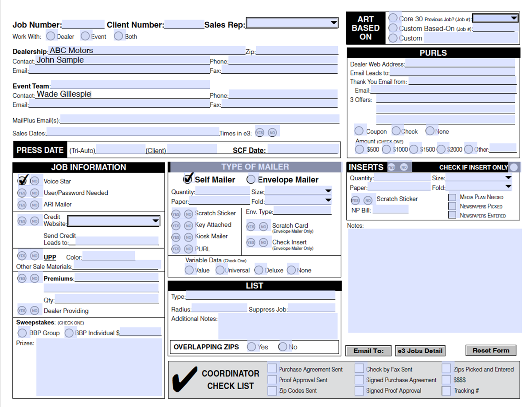Set PURL to NO in mailer section
The width and height of the screenshot is (532, 407).
pyautogui.click(x=189, y=249)
